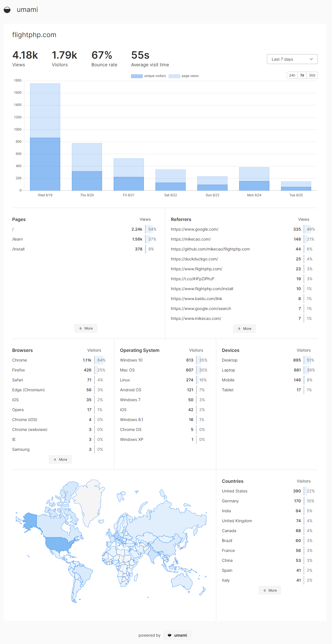
Task: Click the Wed 8/19 chart bar
Action: point(45,137)
